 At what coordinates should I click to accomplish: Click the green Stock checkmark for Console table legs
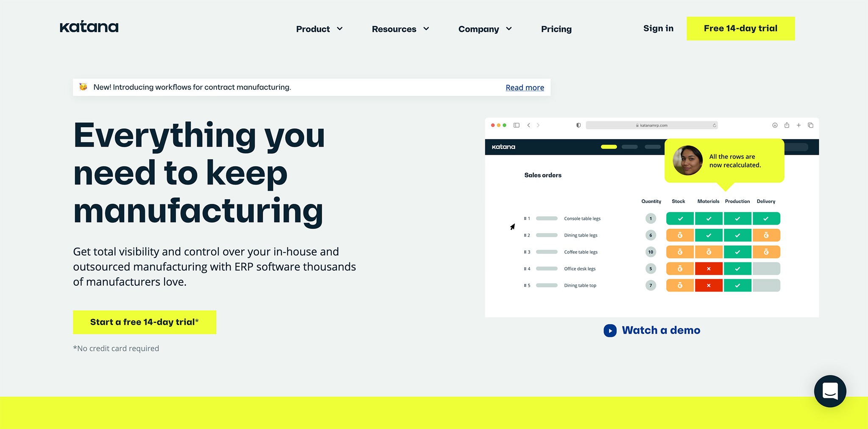pyautogui.click(x=680, y=219)
